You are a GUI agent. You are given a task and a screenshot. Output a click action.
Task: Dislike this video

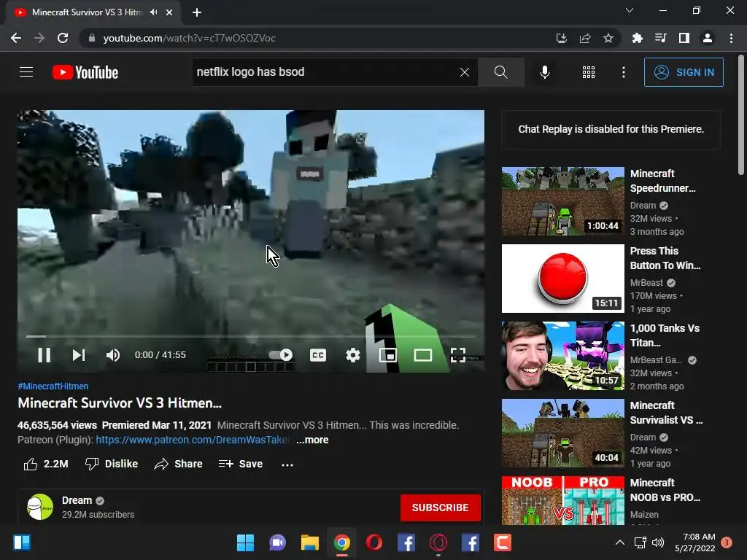pos(112,464)
